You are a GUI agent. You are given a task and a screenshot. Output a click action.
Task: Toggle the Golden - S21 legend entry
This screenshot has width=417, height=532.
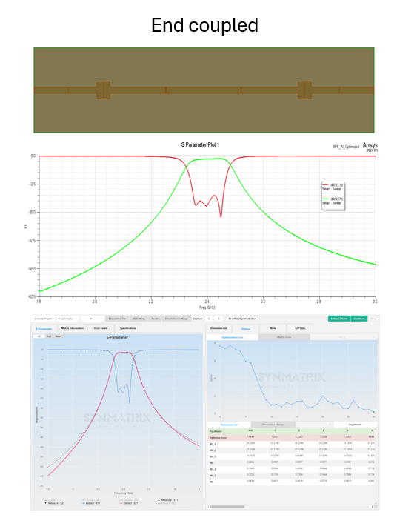click(91, 500)
